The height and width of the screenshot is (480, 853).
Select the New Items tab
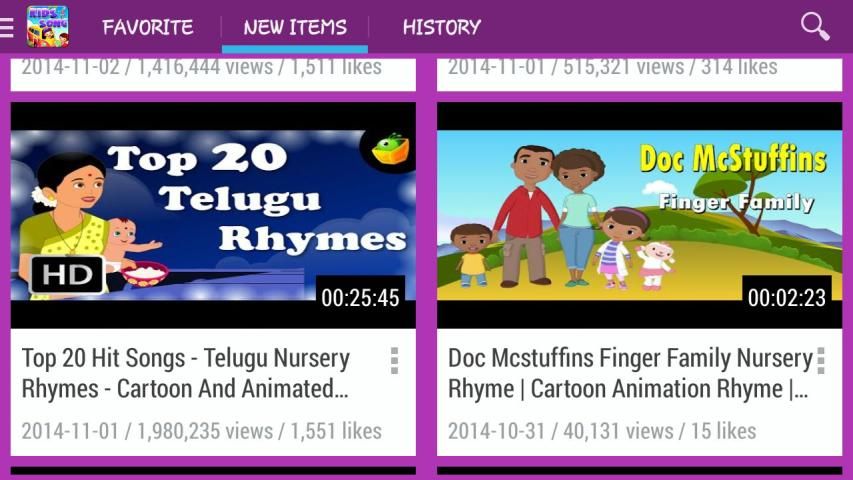295,27
